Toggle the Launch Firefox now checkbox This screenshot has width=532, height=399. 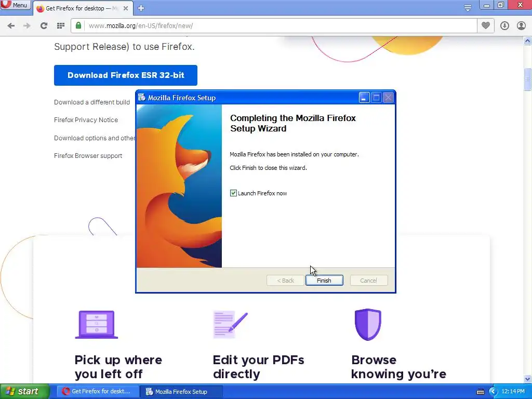(x=233, y=193)
